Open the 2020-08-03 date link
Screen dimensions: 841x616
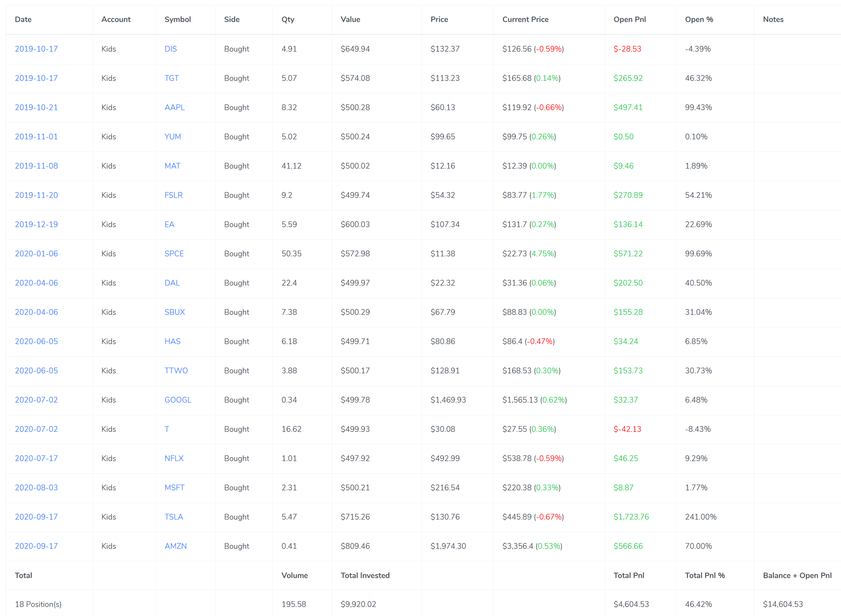click(x=36, y=487)
